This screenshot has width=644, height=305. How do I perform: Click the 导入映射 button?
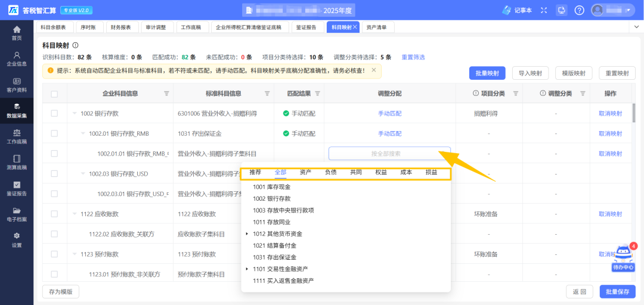point(530,73)
